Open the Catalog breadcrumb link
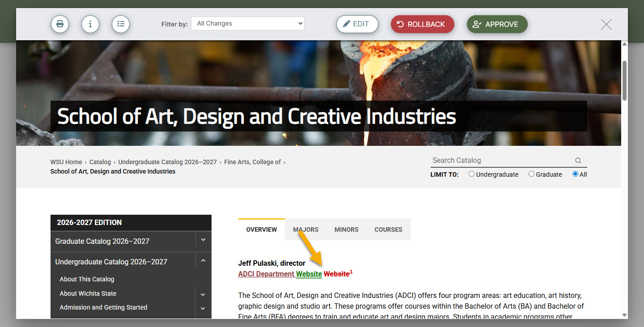This screenshot has height=327, width=644. [100, 162]
